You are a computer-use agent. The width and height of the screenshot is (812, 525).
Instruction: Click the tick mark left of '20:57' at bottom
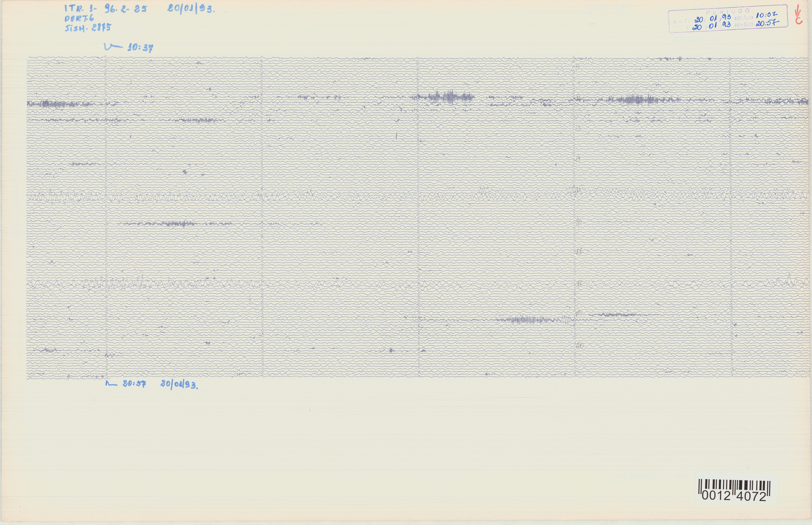[x=111, y=383]
